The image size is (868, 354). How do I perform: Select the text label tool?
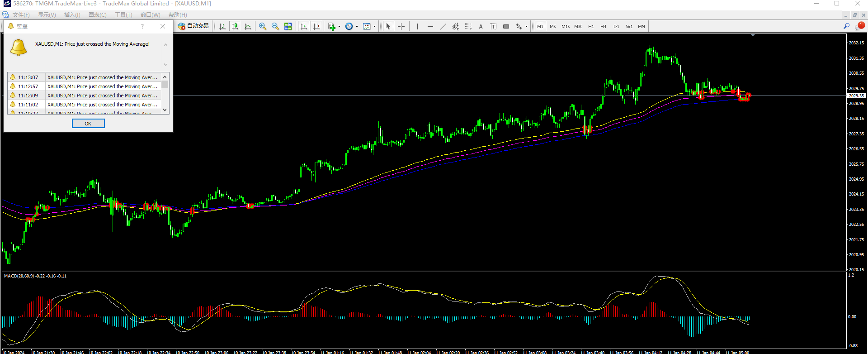click(493, 26)
